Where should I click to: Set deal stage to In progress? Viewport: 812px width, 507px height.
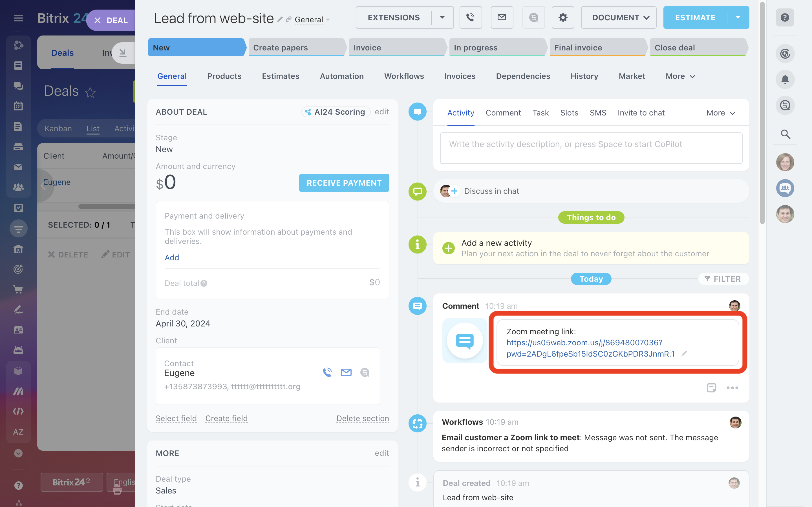[x=497, y=48]
